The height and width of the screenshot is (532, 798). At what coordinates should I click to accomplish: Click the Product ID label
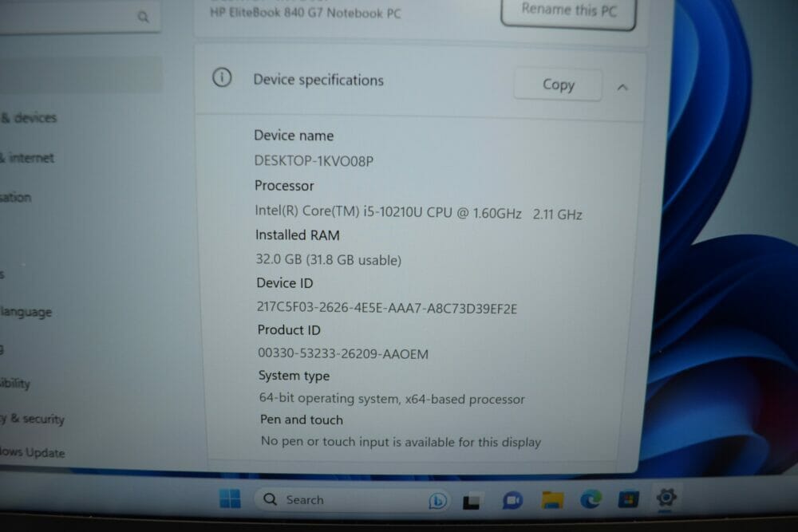point(289,330)
